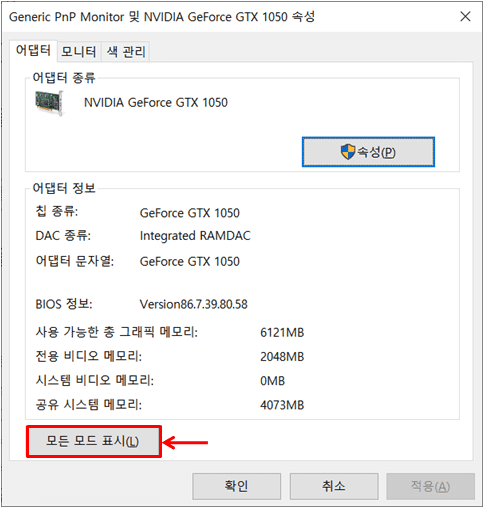Image resolution: width=484 pixels, height=508 pixels.
Task: Click the BIOS Version86.7.39.80.58 text
Action: tap(193, 304)
